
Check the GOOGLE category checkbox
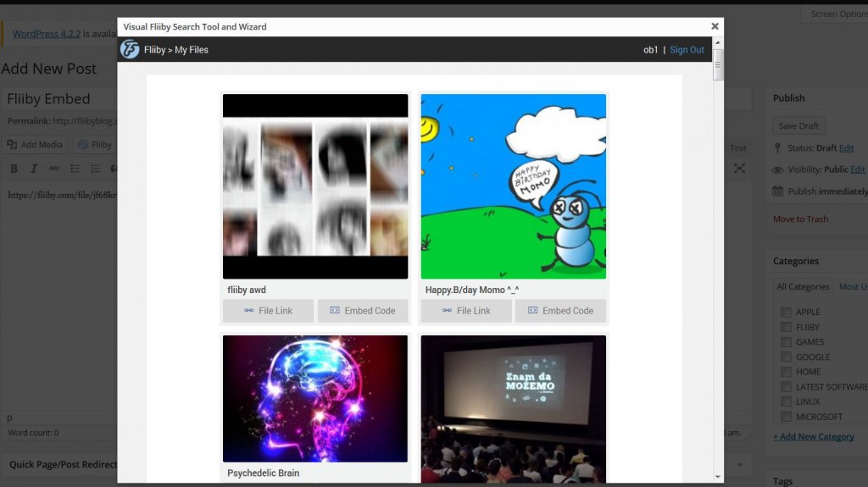(x=786, y=357)
